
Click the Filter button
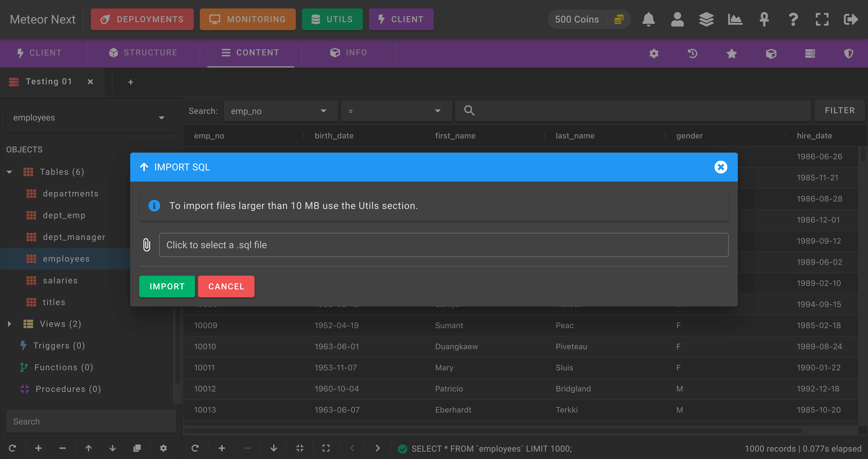pyautogui.click(x=839, y=111)
